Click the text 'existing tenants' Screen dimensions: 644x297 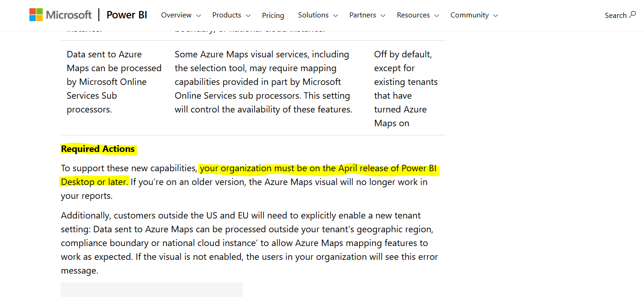pos(406,82)
